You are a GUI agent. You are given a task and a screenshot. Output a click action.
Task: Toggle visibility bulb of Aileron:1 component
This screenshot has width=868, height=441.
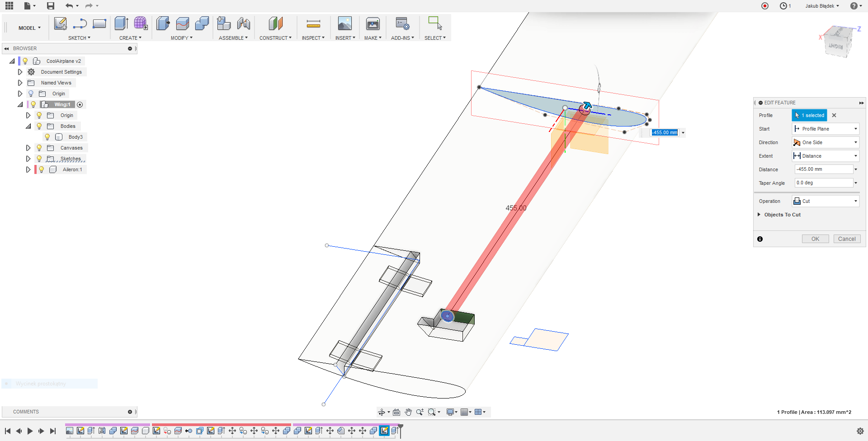(x=42, y=169)
